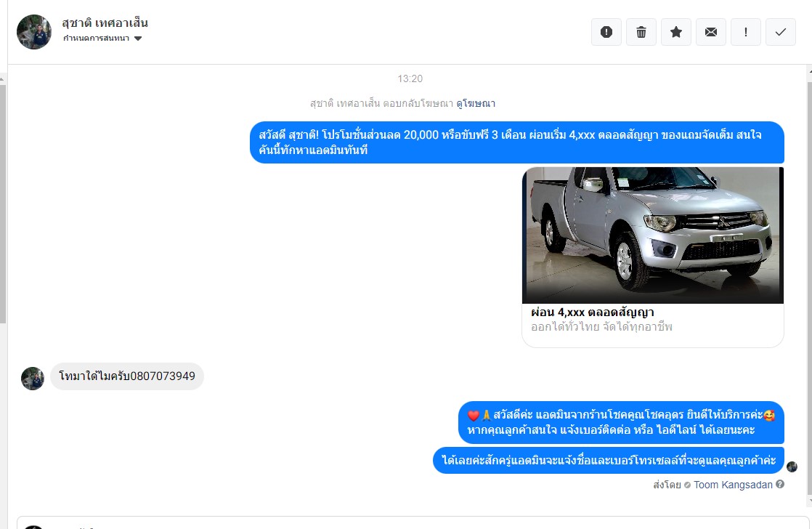Click the admin greeting message with heart emoji
This screenshot has height=529, width=812.
pos(621,422)
